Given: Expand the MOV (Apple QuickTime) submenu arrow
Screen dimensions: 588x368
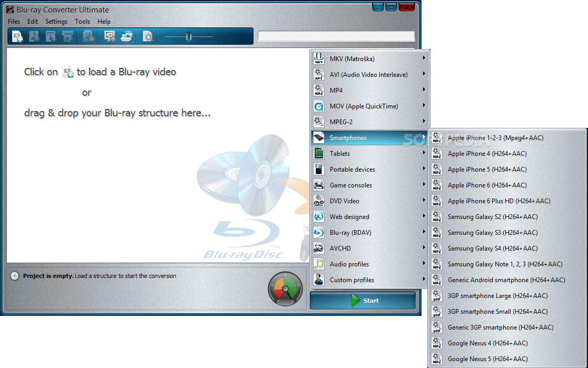Looking at the screenshot, I should click(x=424, y=105).
